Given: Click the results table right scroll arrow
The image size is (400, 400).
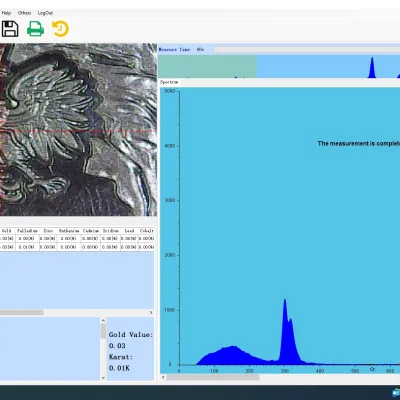Looking at the screenshot, I should tap(151, 312).
